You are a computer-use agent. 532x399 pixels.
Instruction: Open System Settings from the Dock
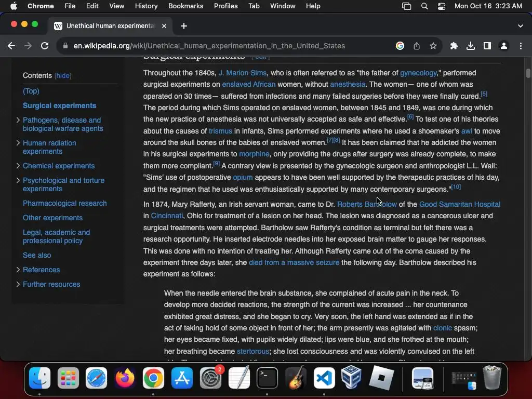tap(210, 378)
